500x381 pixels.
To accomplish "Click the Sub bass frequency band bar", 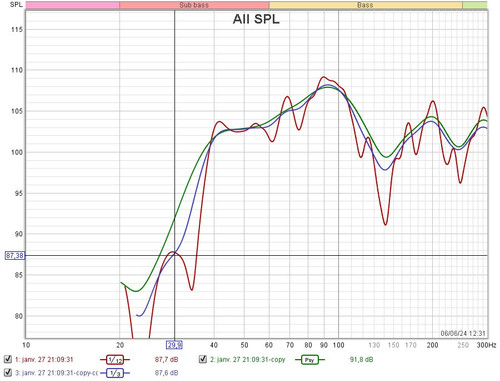I will pyautogui.click(x=194, y=5).
